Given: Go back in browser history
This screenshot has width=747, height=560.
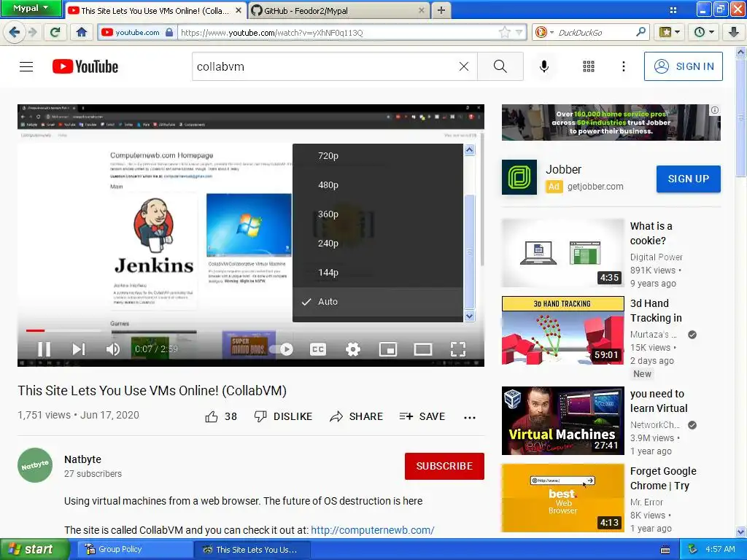Looking at the screenshot, I should coord(15,32).
